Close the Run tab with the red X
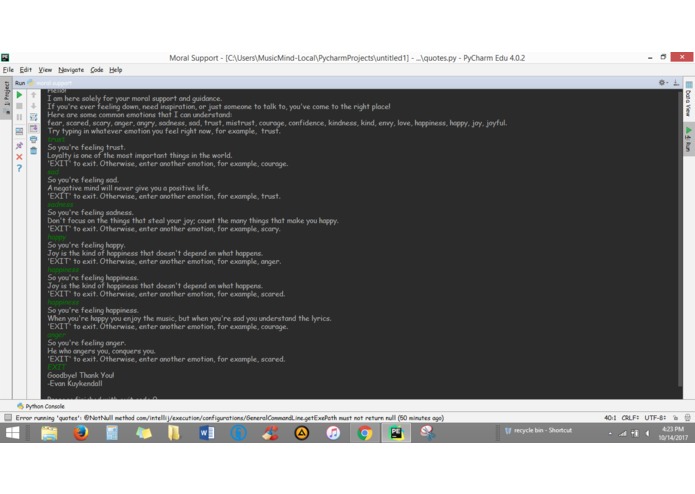695x494 pixels. pyautogui.click(x=19, y=157)
